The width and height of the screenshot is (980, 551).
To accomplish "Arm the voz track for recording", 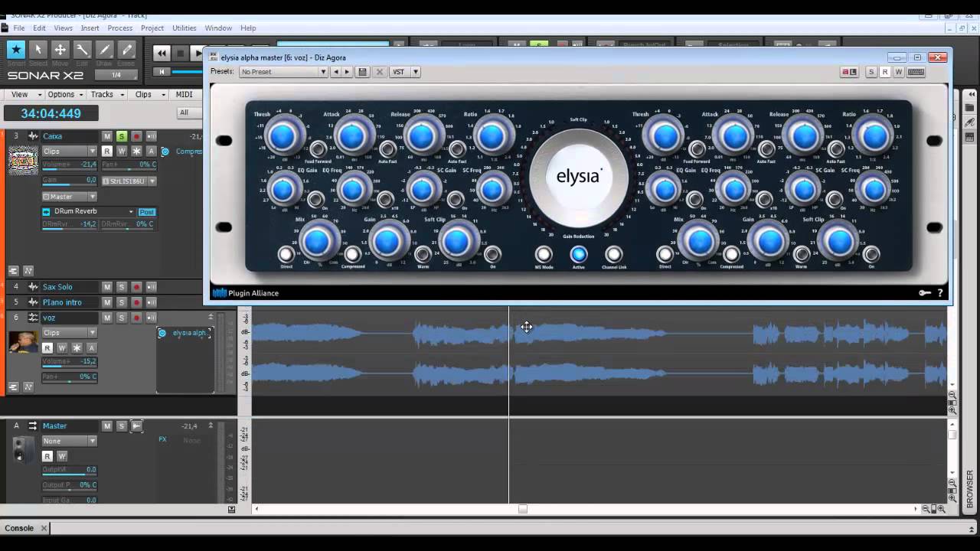I will pos(136,318).
